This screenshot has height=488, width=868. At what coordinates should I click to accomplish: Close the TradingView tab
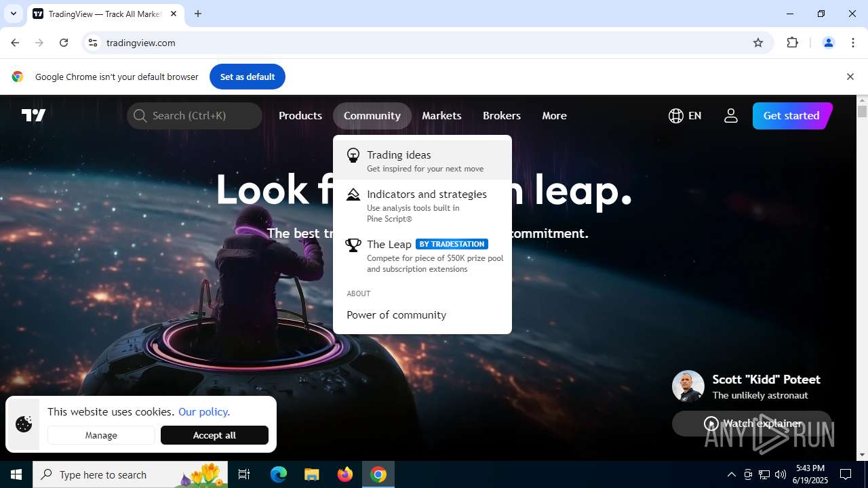click(174, 14)
